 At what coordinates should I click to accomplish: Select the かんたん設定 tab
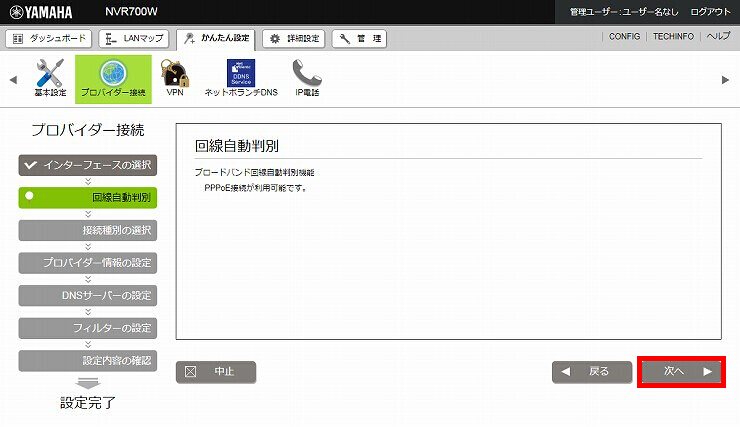point(216,39)
